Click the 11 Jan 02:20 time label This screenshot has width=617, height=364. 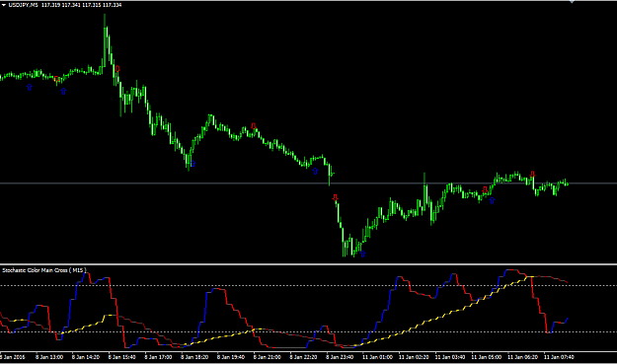click(414, 357)
